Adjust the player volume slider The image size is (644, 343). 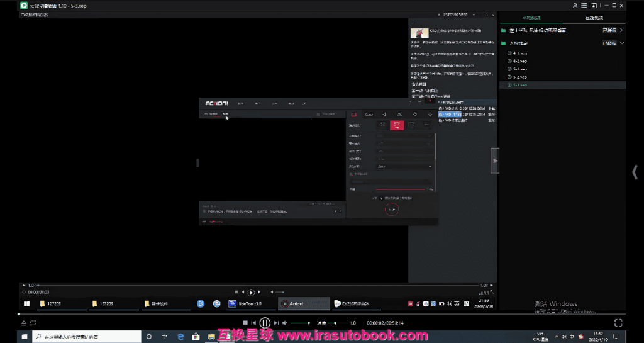300,323
